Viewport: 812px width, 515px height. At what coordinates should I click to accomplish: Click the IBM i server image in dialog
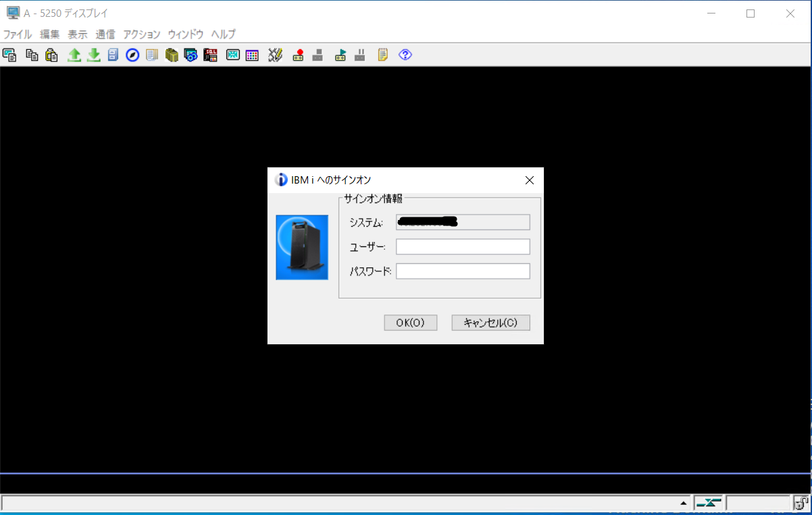pyautogui.click(x=302, y=247)
